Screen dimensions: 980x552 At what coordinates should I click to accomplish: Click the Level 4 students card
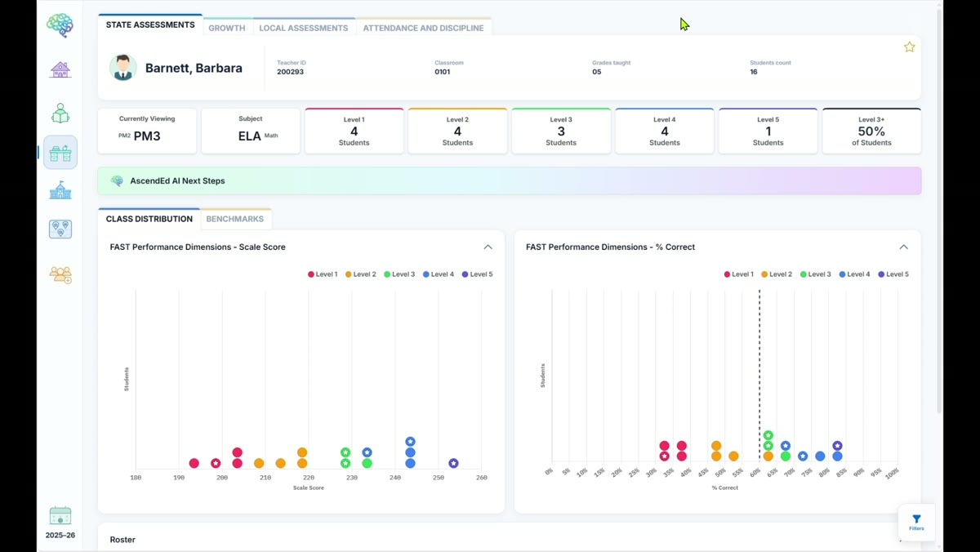tap(665, 131)
